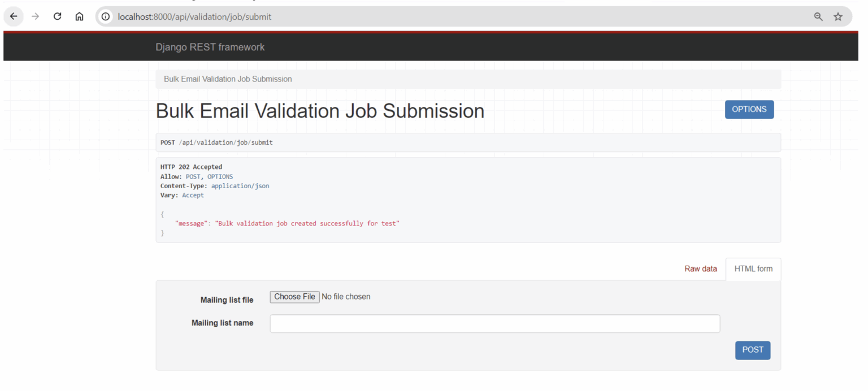The height and width of the screenshot is (391, 868).
Task: Open the site information icon in the address bar
Action: (105, 17)
